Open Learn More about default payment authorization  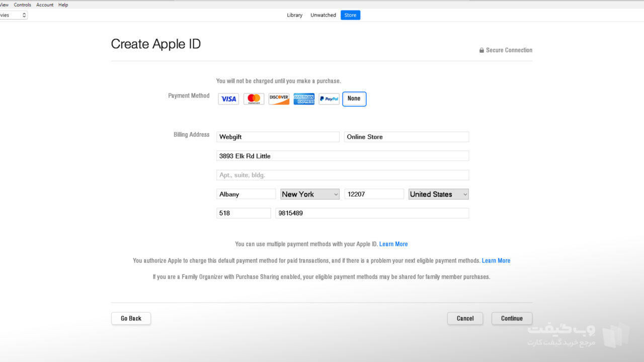click(x=496, y=260)
